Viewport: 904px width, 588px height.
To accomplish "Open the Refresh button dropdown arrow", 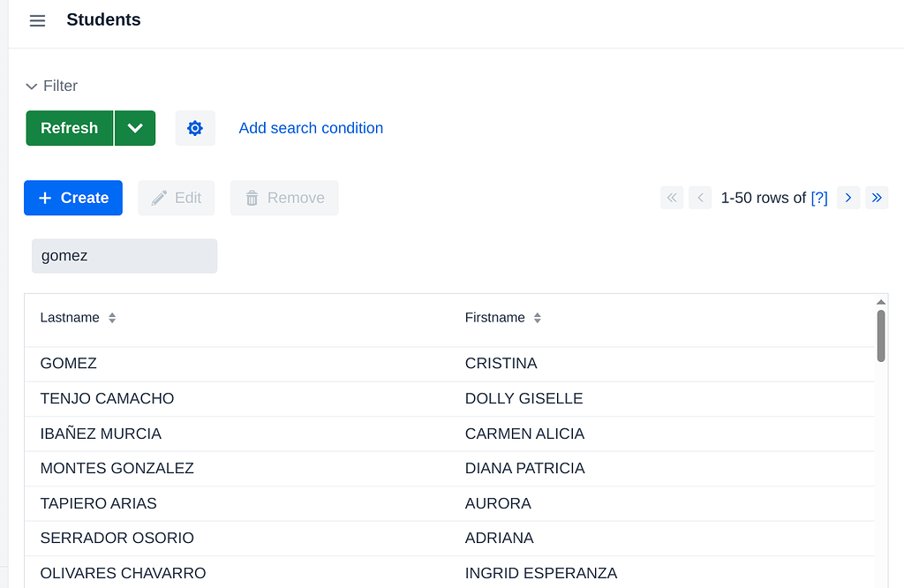I will coord(135,128).
